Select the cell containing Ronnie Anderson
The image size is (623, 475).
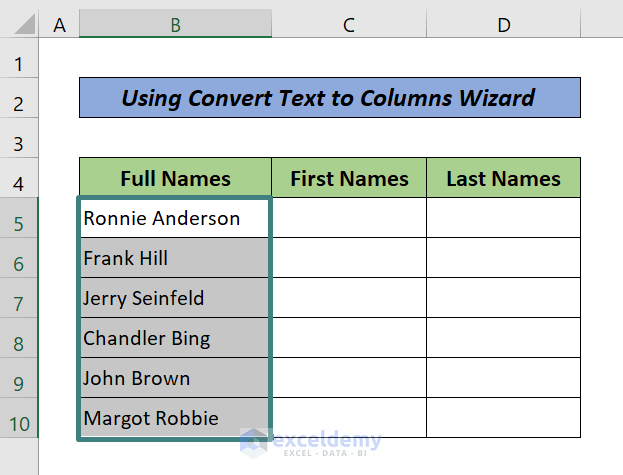pos(175,218)
